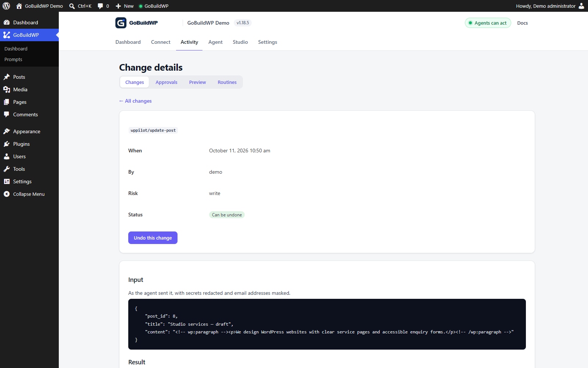Click the GoBuildWP sidebar menu icon
Image resolution: width=588 pixels, height=368 pixels.
(7, 35)
